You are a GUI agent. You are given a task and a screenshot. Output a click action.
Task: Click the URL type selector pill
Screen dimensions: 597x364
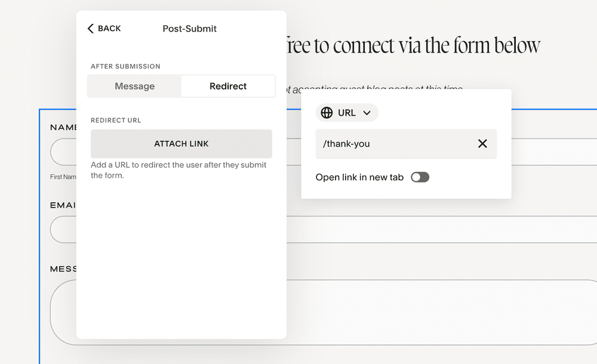click(x=347, y=113)
